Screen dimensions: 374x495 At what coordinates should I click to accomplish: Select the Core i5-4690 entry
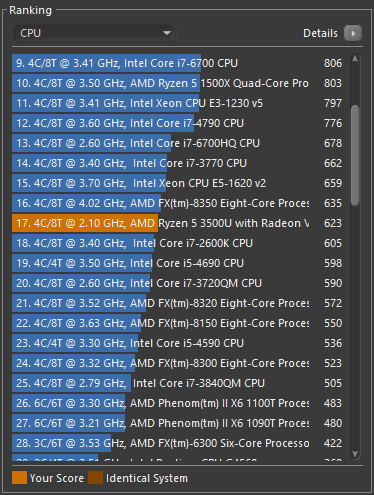(x=178, y=263)
